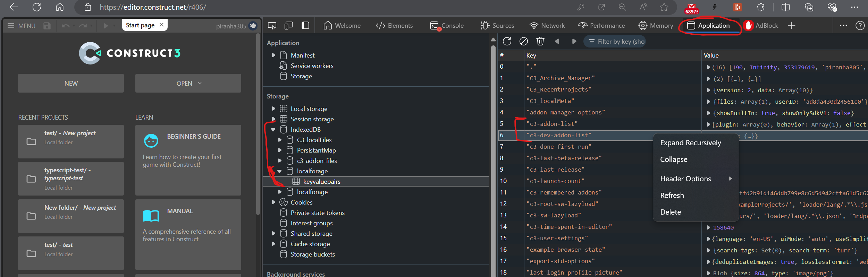This screenshot has width=868, height=277.
Task: Click the Construct preview play icon
Action: pos(106,26)
